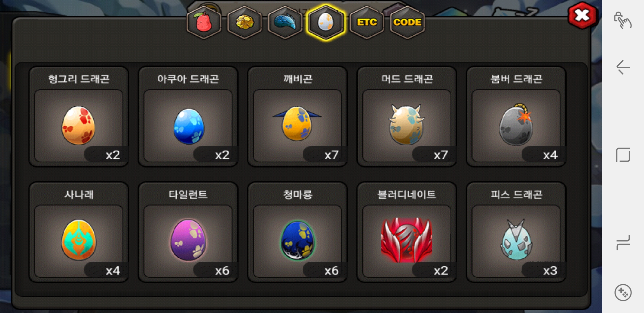This screenshot has height=313, width=644.
Task: Open the ETC tab
Action: click(x=367, y=23)
